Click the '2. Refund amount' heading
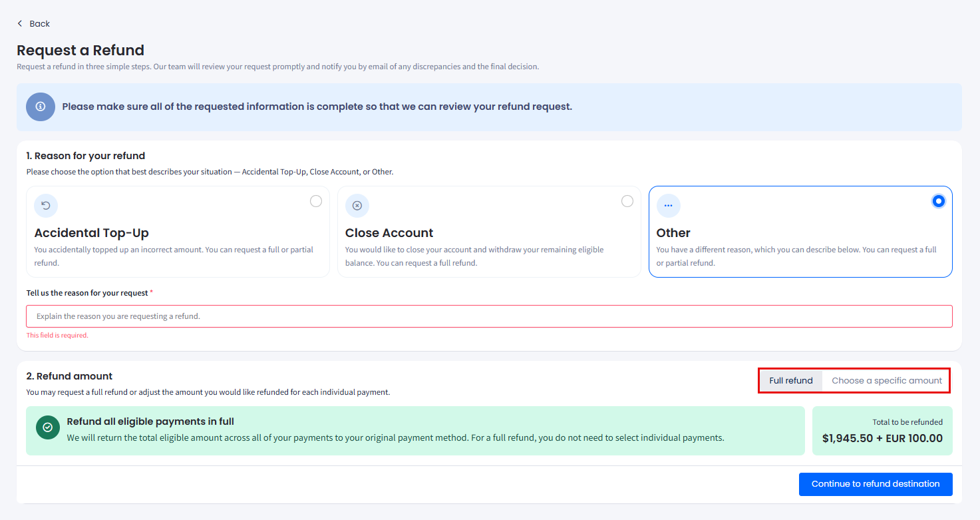 [70, 376]
